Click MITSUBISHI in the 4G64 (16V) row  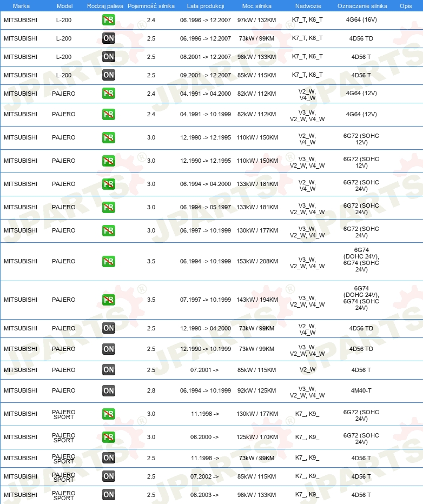click(21, 20)
